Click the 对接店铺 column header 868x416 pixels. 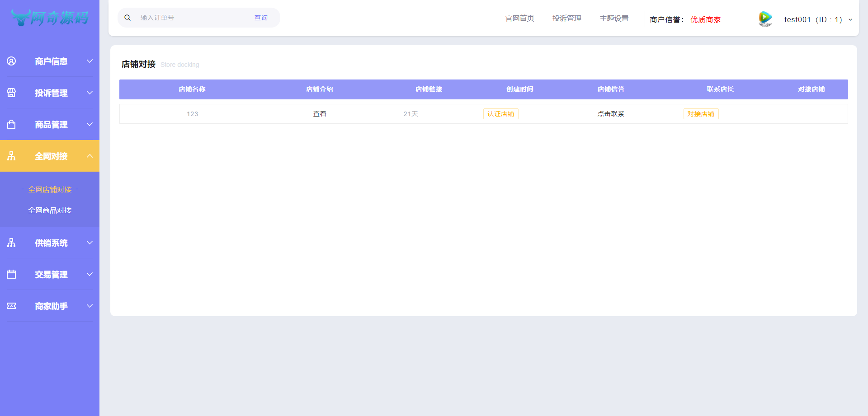coord(811,89)
